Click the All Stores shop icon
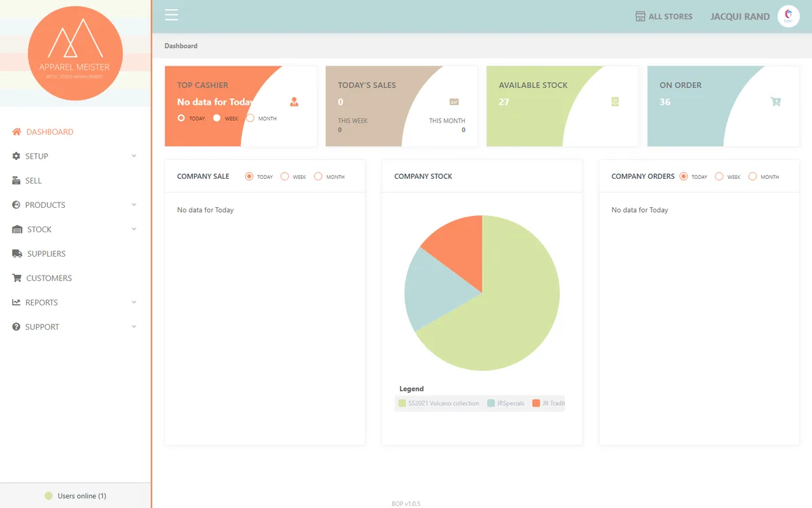This screenshot has width=812, height=508. (640, 16)
